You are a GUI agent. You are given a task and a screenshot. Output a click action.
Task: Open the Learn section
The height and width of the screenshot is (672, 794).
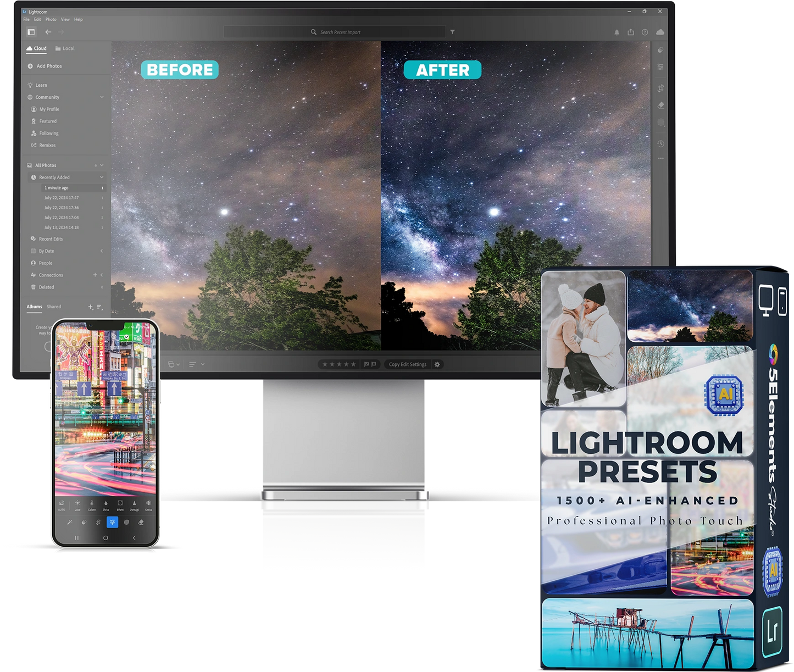click(x=37, y=85)
